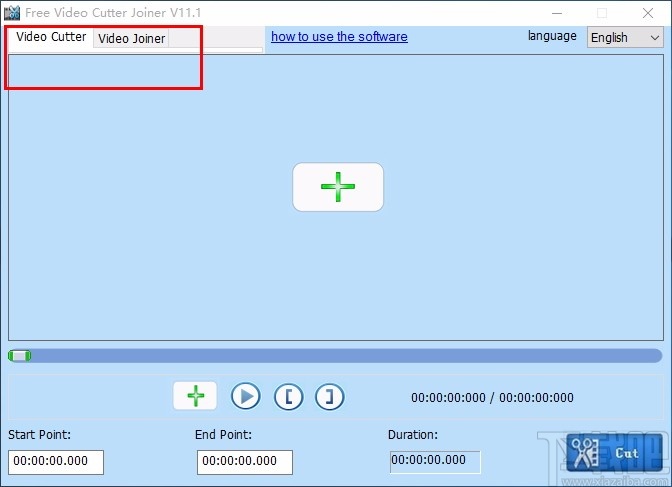Minimize the Free Video Cutter Joiner window

pyautogui.click(x=557, y=13)
